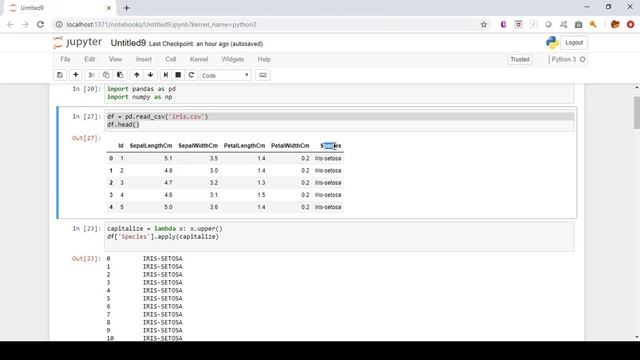Image resolution: width=640 pixels, height=360 pixels.
Task: Click the Out[27] output prompt
Action: coord(86,138)
